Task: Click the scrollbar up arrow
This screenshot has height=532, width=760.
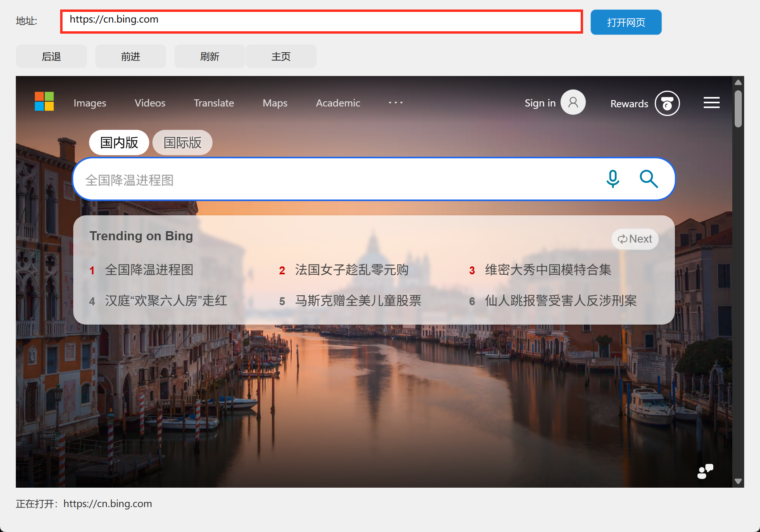Action: coord(738,82)
